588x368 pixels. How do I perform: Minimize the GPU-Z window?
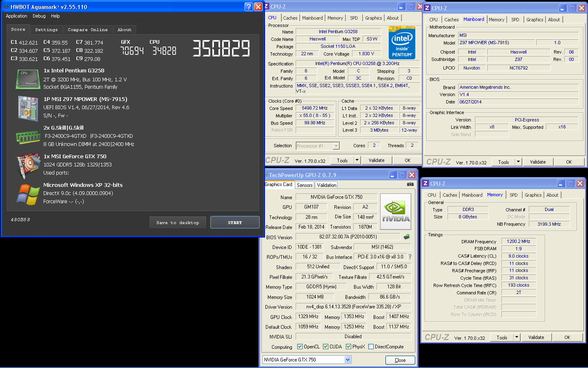393,175
